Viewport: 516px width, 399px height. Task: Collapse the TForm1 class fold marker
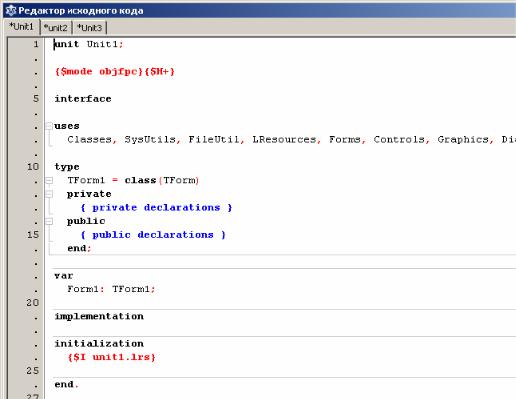[x=49, y=180]
